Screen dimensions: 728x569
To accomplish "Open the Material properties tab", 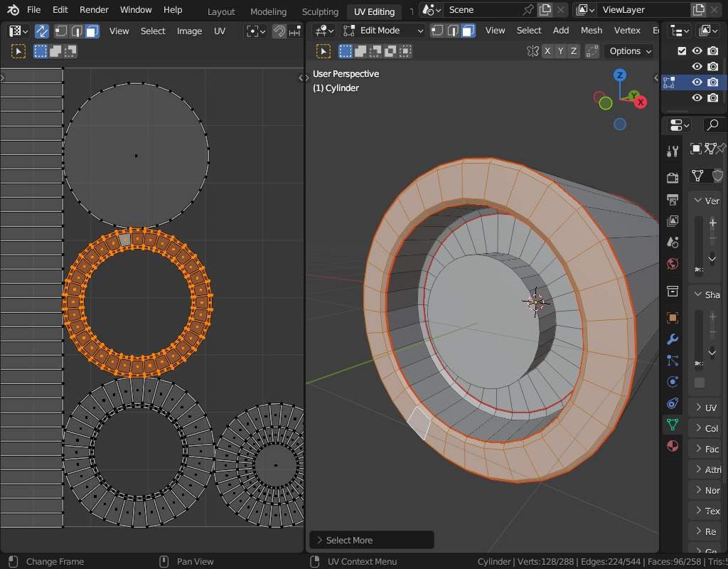I will coord(672,446).
